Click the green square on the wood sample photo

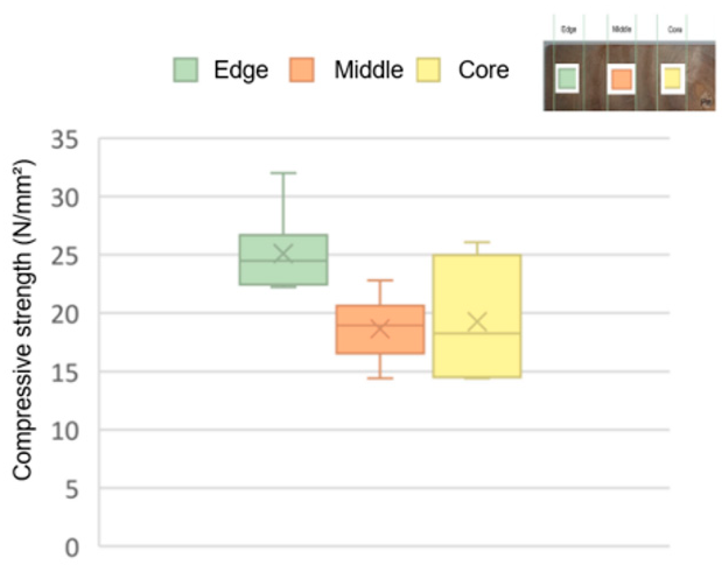pyautogui.click(x=567, y=78)
